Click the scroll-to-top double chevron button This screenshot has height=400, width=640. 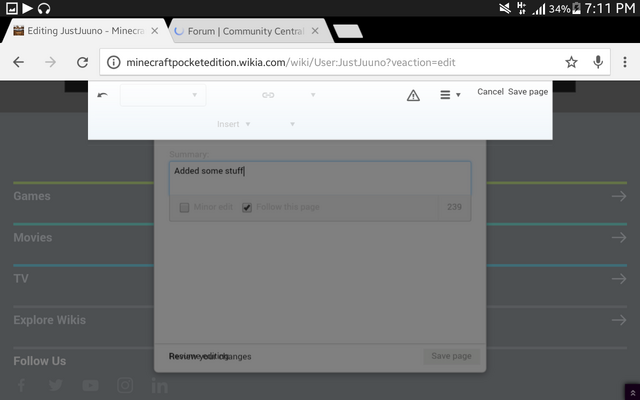pos(632,392)
